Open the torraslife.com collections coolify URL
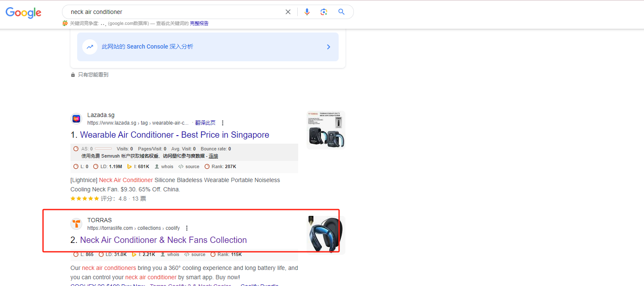This screenshot has width=644, height=286. [134, 228]
